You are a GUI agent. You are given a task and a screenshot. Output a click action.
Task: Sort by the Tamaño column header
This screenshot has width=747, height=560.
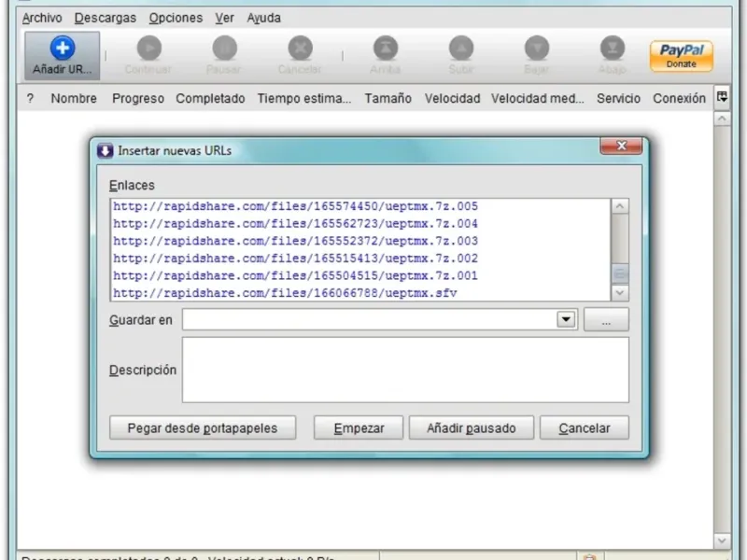(388, 99)
